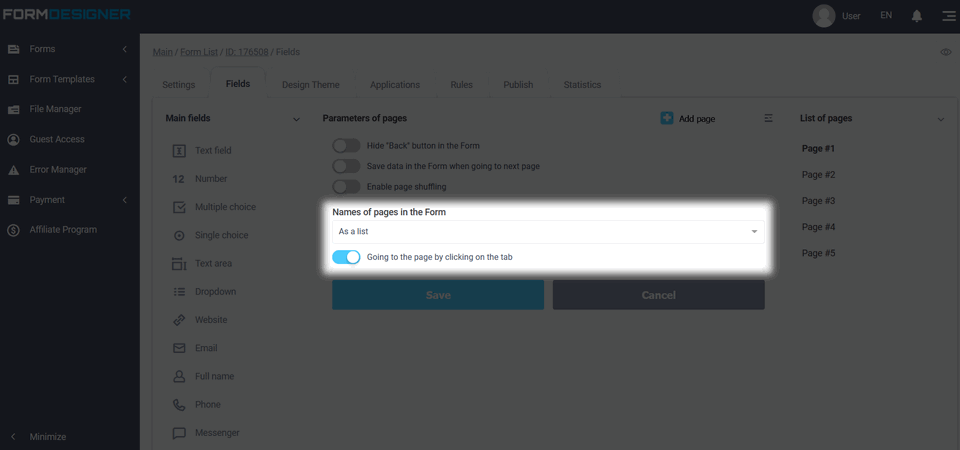Click the Error Manager warning icon
Viewport: 960px width, 450px height.
tap(13, 170)
